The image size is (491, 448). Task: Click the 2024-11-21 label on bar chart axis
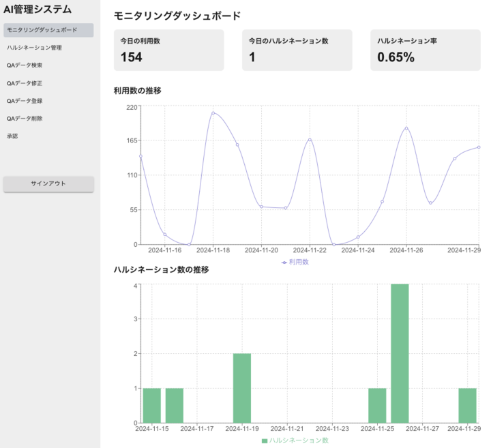click(287, 429)
